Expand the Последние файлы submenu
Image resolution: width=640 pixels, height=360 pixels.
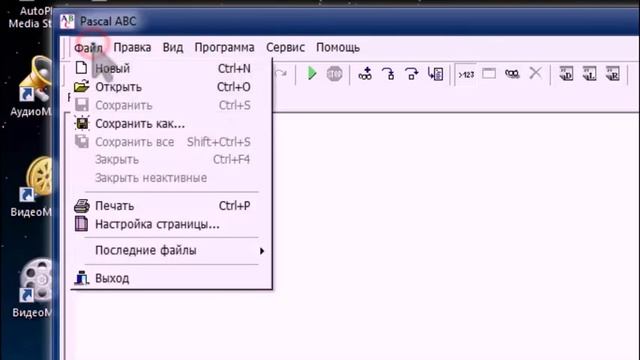[171, 250]
